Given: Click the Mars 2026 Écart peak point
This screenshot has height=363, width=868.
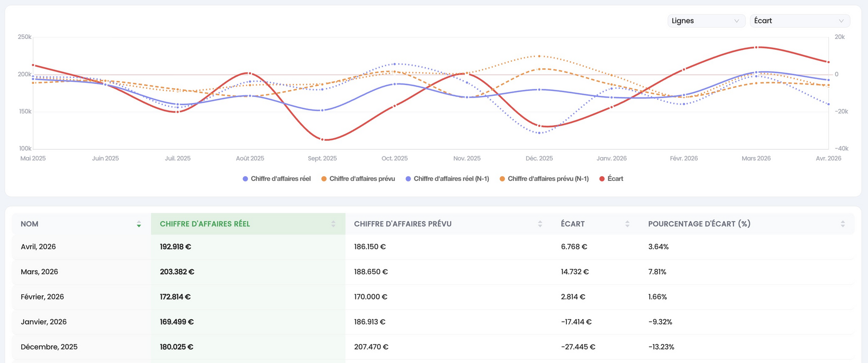Looking at the screenshot, I should [756, 47].
